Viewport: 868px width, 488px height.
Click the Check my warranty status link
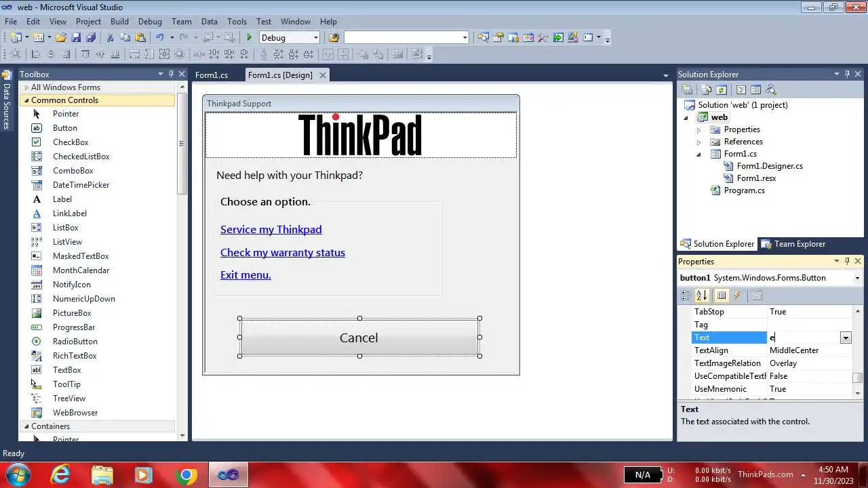[283, 253]
